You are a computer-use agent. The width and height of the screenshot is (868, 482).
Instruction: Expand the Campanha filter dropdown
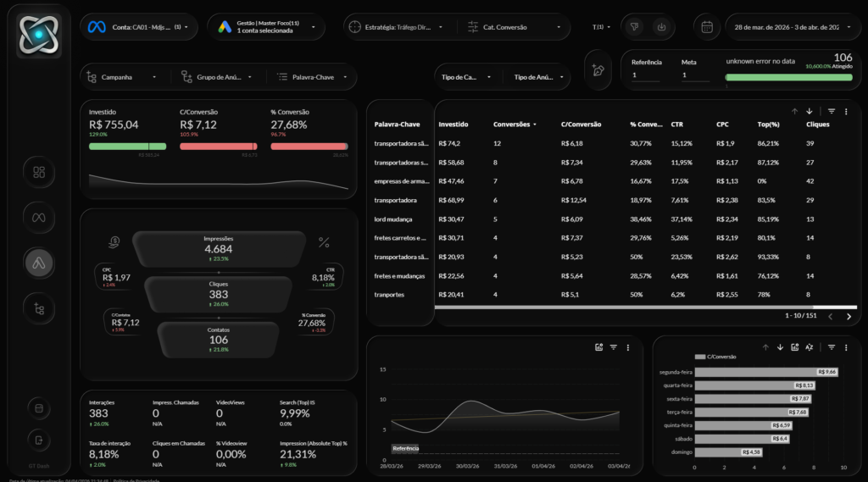tap(123, 77)
